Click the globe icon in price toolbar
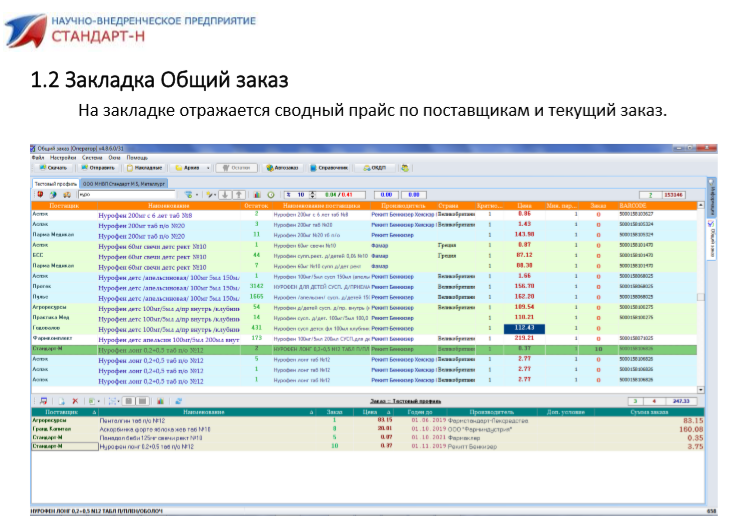732x516 pixels. (53, 194)
